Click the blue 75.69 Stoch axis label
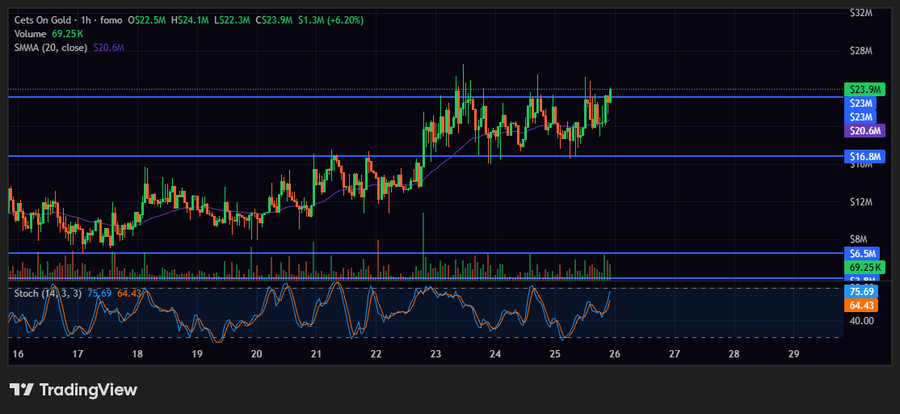 (862, 292)
